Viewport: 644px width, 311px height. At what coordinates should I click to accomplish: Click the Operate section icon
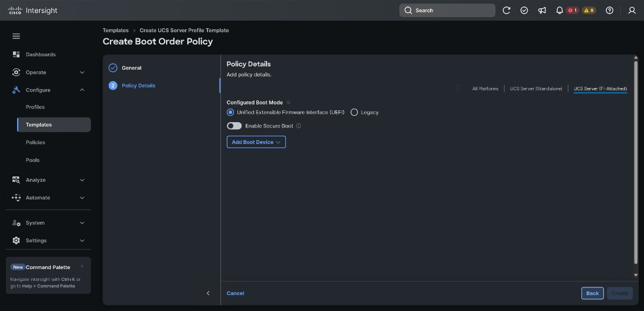[x=16, y=72]
